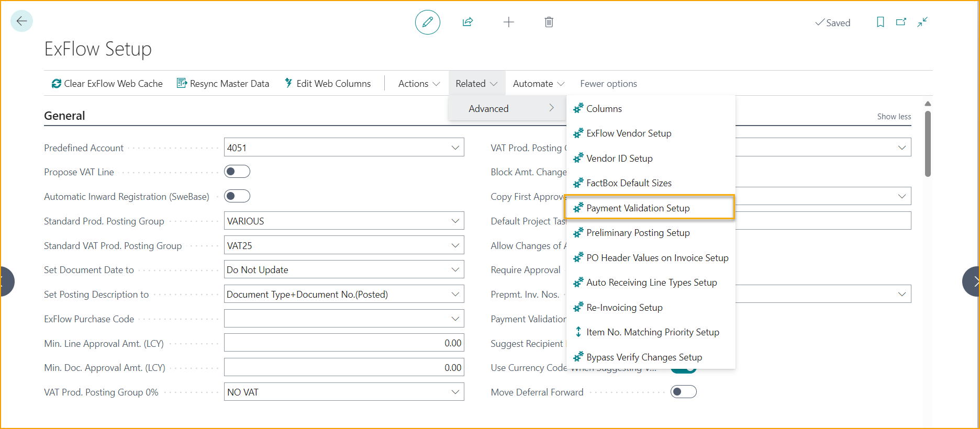Open the Standard Prod. Posting Group dropdown

(x=455, y=221)
